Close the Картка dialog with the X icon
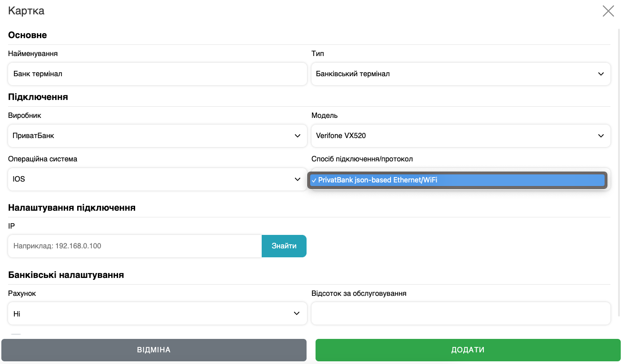The height and width of the screenshot is (364, 623). (x=608, y=11)
